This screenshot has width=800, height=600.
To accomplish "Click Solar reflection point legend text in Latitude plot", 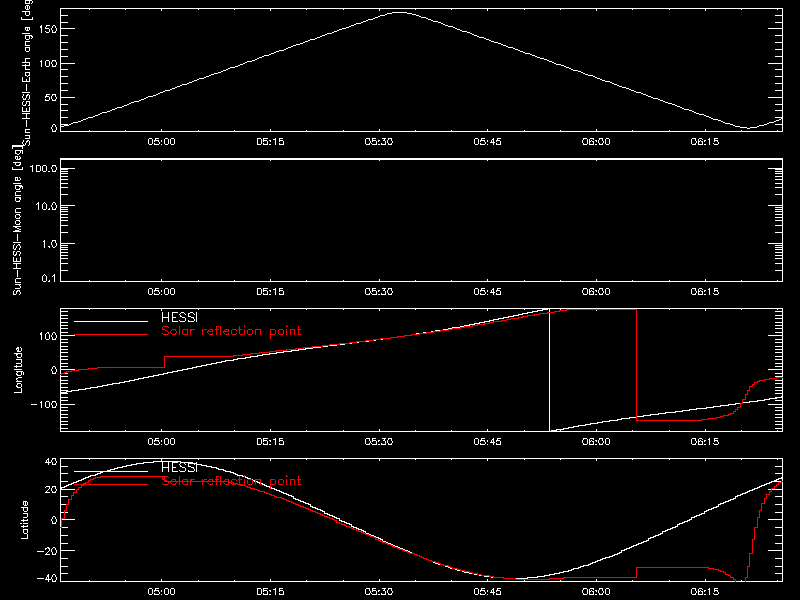I will (231, 481).
